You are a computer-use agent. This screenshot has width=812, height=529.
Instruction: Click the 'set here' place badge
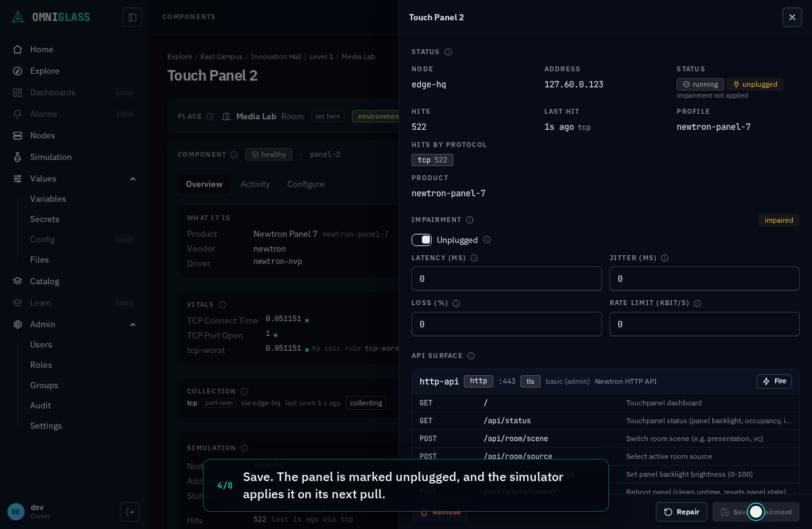(x=328, y=116)
